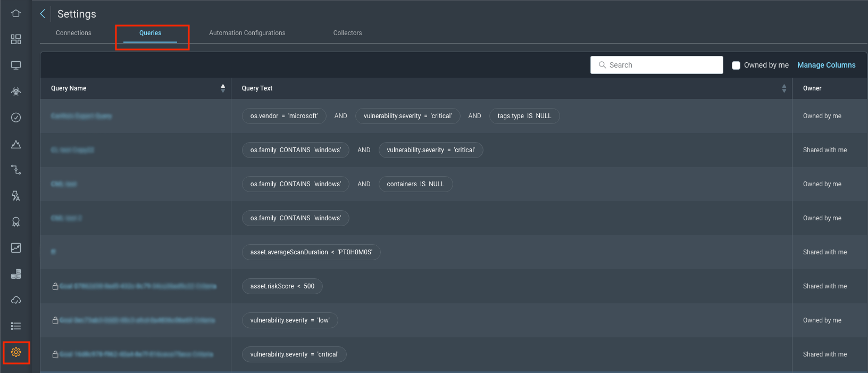Click the list icon in sidebar

click(x=16, y=326)
